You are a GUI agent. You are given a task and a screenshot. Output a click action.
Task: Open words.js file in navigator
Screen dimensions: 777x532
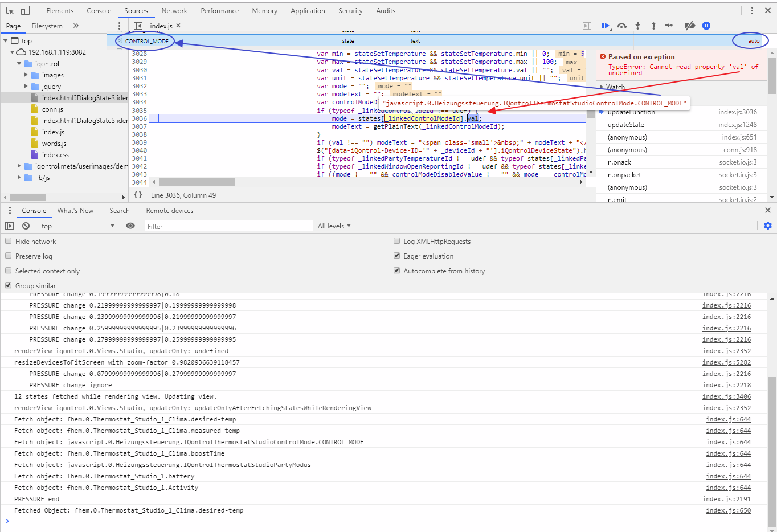click(x=54, y=143)
